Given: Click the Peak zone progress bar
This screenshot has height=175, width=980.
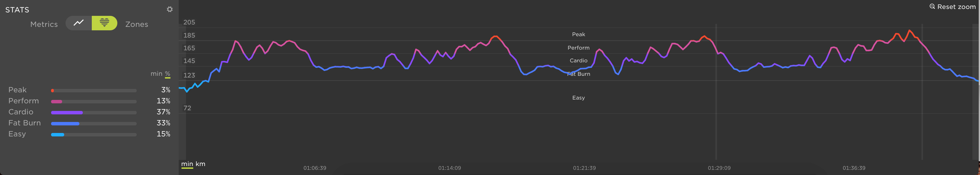Looking at the screenshot, I should tap(94, 91).
